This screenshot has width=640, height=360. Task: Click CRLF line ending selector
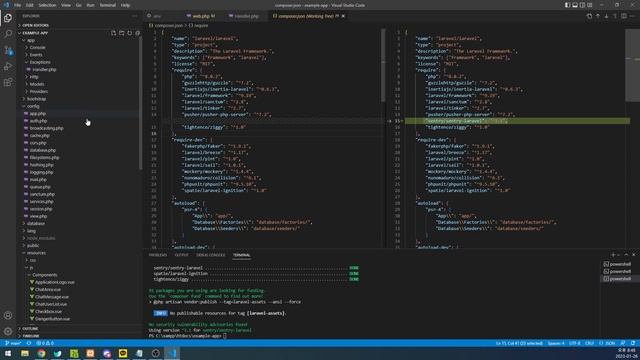click(589, 343)
